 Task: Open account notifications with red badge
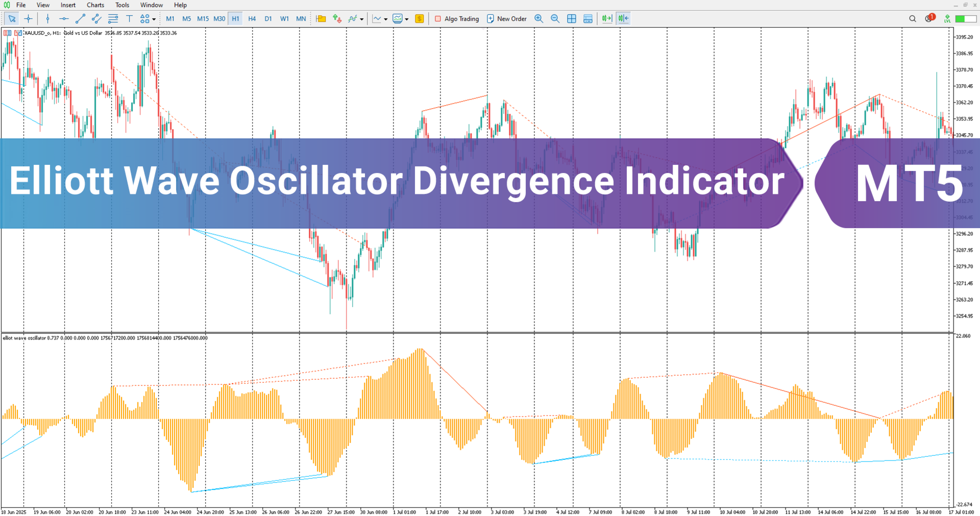point(929,18)
